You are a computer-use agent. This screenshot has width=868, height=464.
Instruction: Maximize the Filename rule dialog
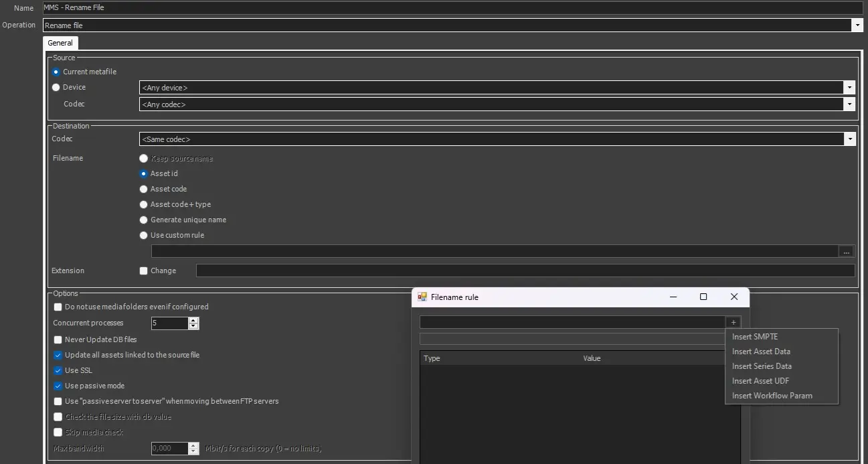click(x=703, y=297)
